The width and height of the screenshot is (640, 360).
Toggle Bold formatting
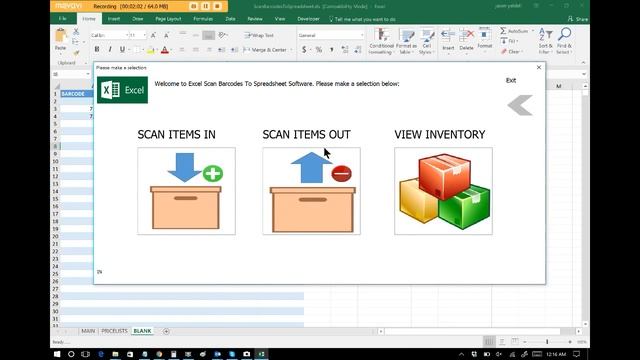[x=97, y=49]
